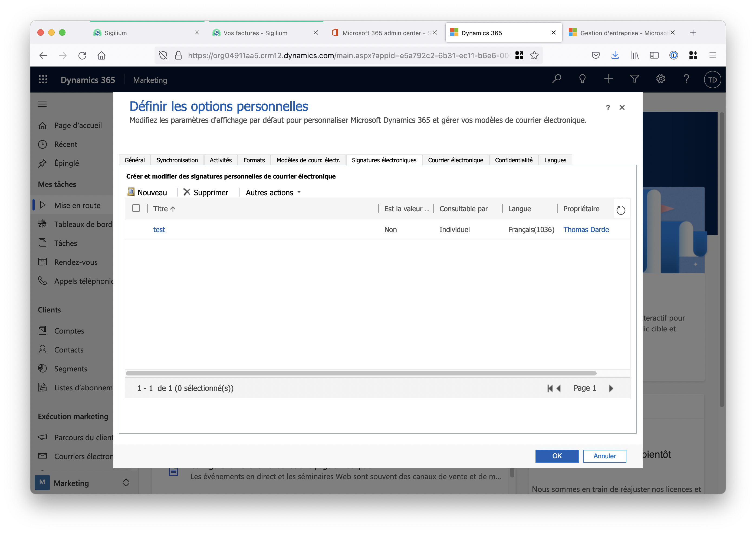Open the advanced find funnel icon
This screenshot has width=756, height=534.
(635, 79)
